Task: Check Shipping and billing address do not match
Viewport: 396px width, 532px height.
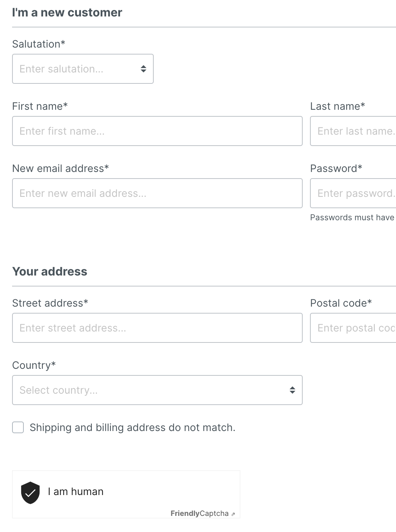Action: [x=18, y=427]
